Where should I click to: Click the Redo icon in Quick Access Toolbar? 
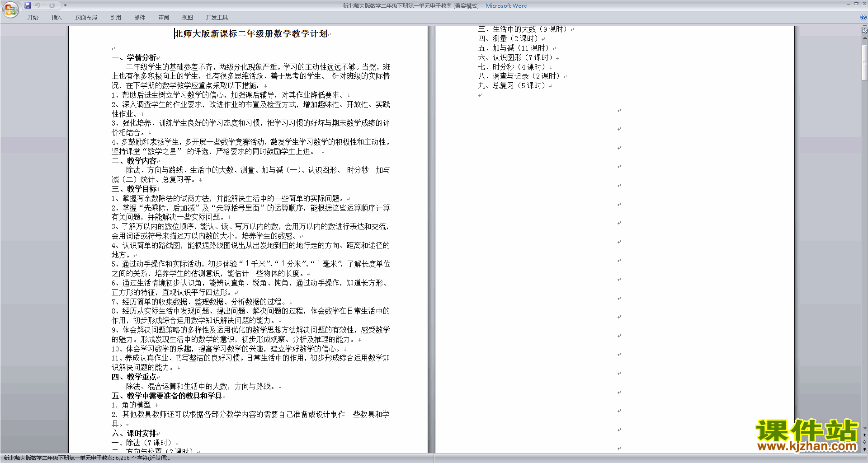[x=52, y=5]
